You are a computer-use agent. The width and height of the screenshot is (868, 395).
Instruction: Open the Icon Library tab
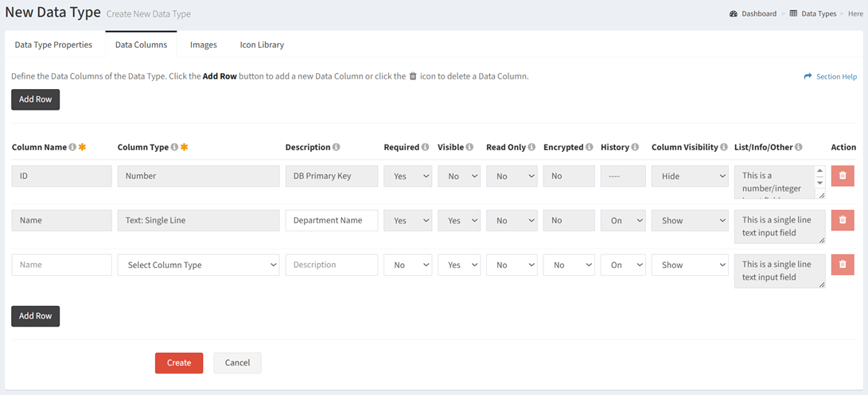(262, 45)
